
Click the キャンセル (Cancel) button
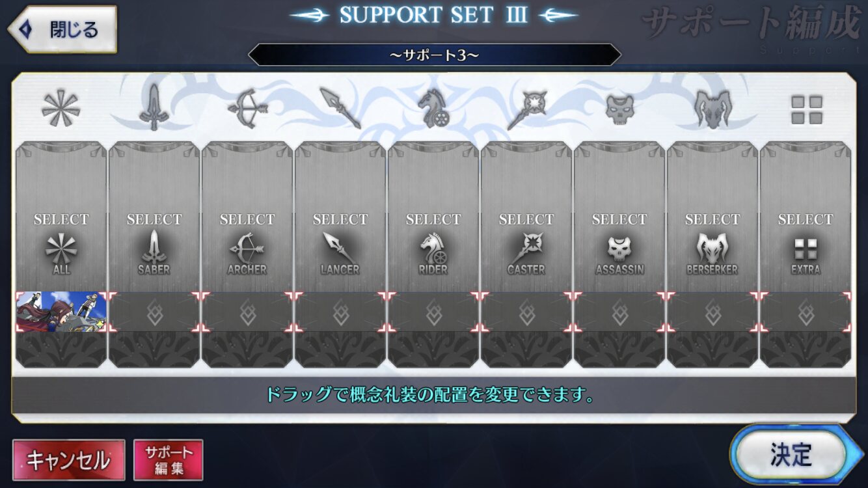coord(68,460)
